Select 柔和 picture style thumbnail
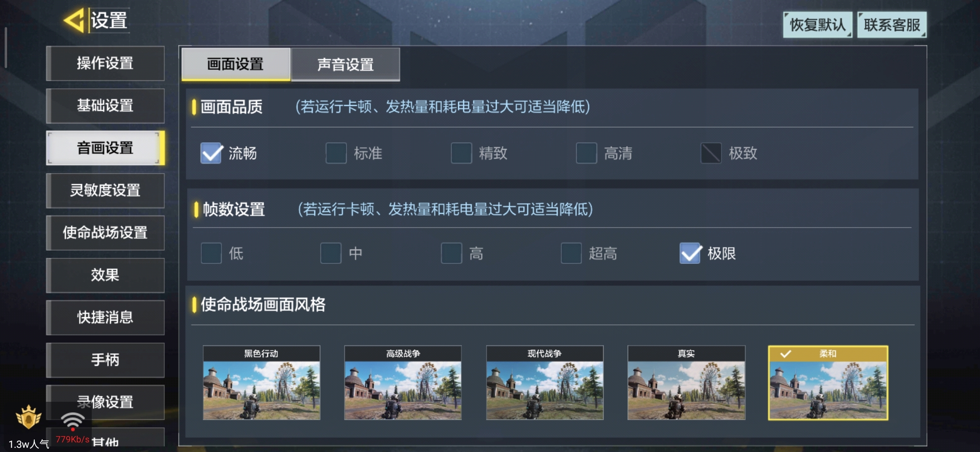980x452 pixels. (x=828, y=383)
